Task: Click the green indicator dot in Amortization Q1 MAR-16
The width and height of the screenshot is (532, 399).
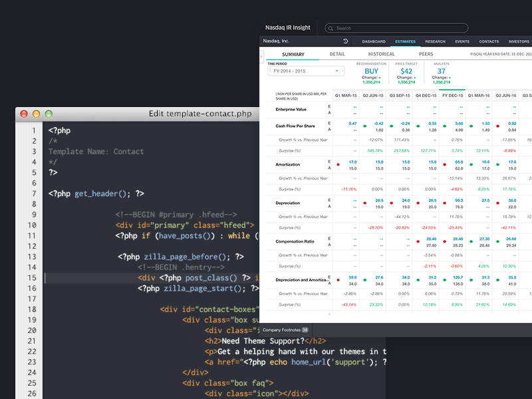Action: (471, 164)
